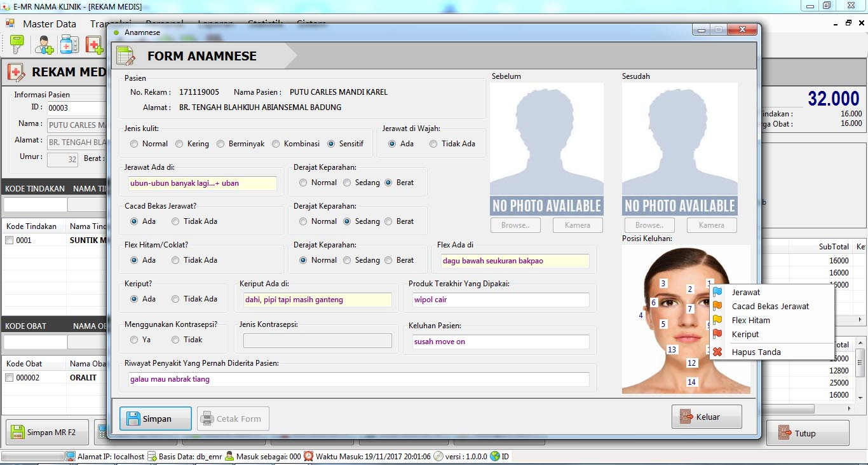Select the red Keriput flag option
This screenshot has width=868, height=465.
[745, 335]
